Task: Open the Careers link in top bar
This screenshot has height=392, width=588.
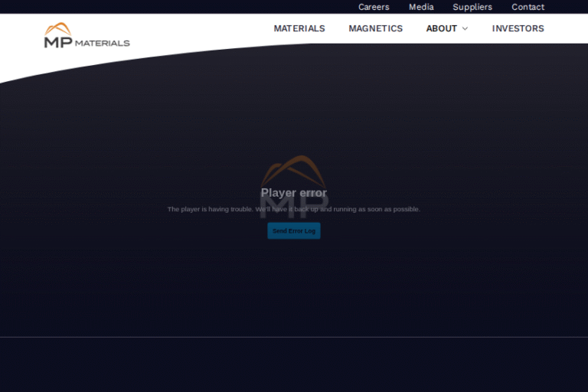Action: 374,7
